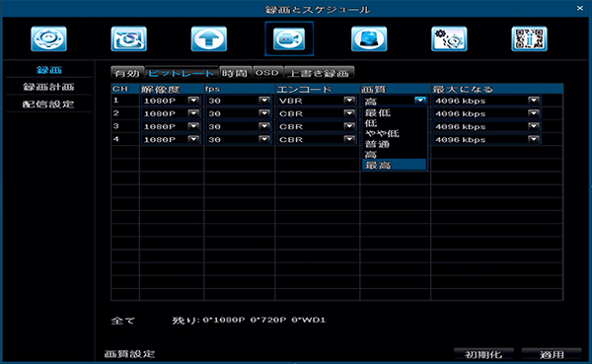This screenshot has height=364, width=592.
Task: Switch to the 有効 tab
Action: (127, 73)
